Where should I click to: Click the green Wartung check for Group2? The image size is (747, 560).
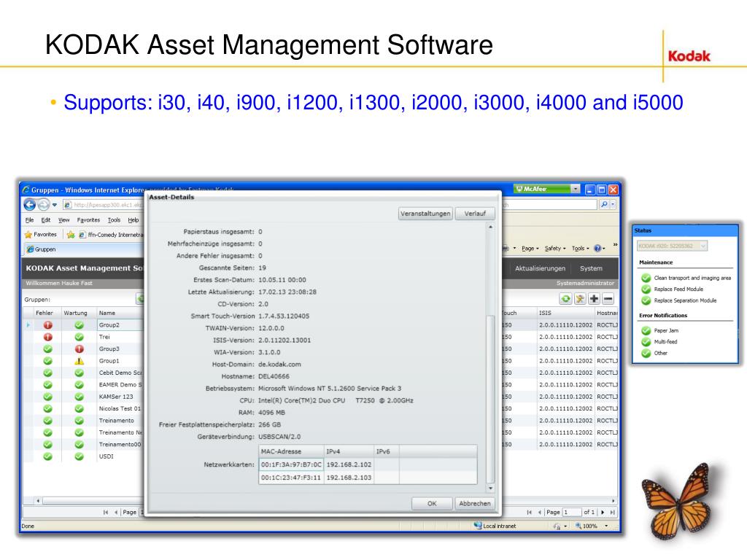click(79, 325)
